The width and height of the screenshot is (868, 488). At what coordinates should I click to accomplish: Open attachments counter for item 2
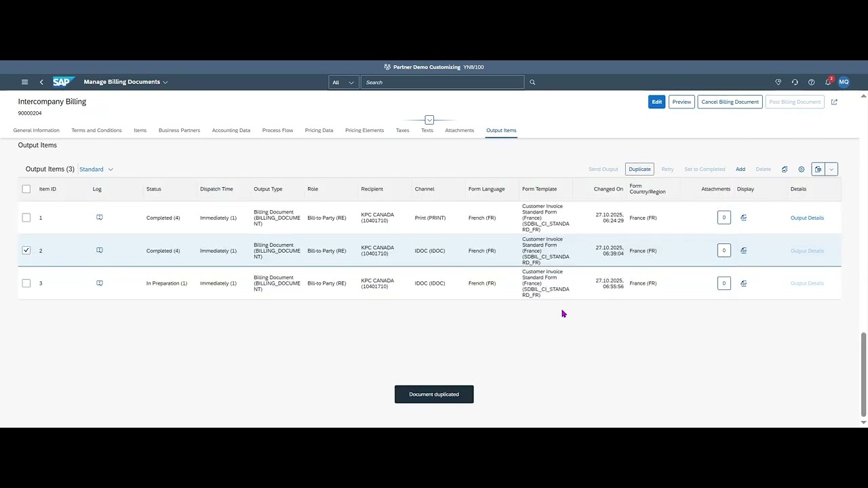tap(724, 250)
